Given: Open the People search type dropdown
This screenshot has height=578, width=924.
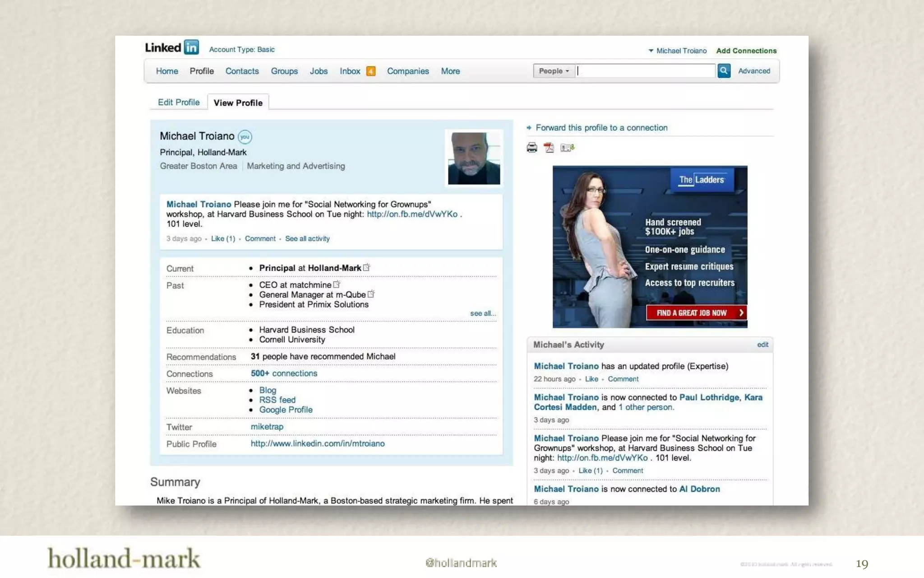Looking at the screenshot, I should click(554, 71).
